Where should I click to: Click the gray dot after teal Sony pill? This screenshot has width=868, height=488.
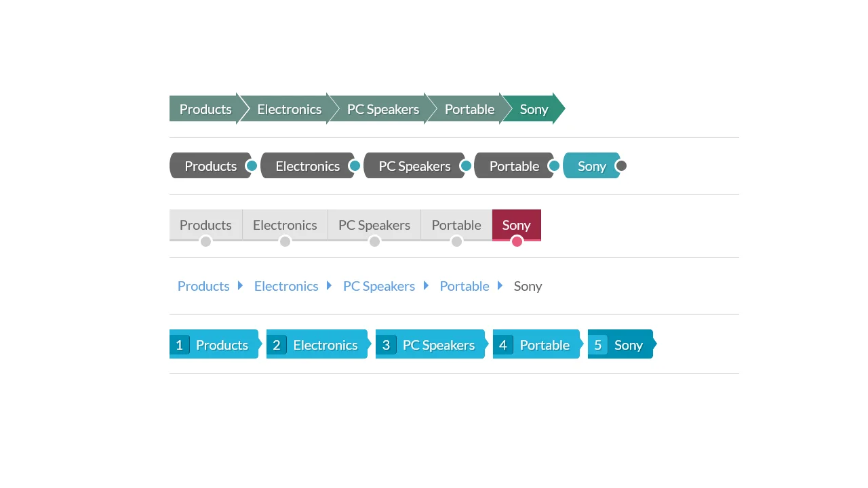620,166
